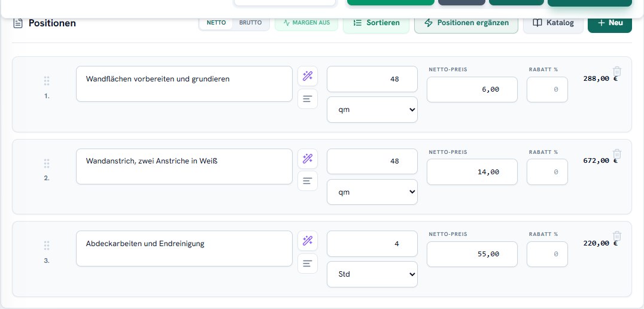Image resolution: width=644 pixels, height=309 pixels.
Task: Delete position 3 with trash icon
Action: point(617,236)
